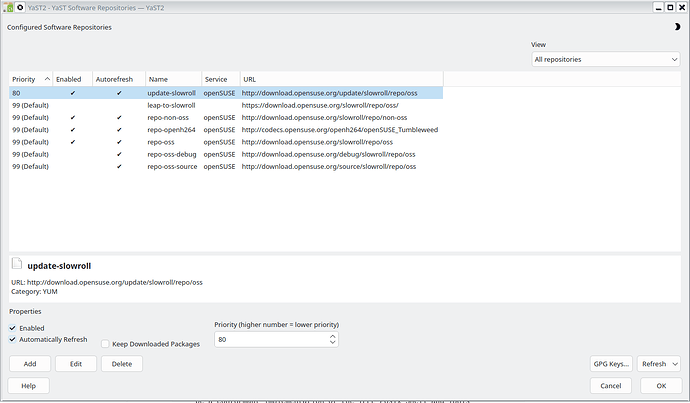This screenshot has height=403, width=690.
Task: Enable Keep Downloaded Packages
Action: tap(106, 344)
